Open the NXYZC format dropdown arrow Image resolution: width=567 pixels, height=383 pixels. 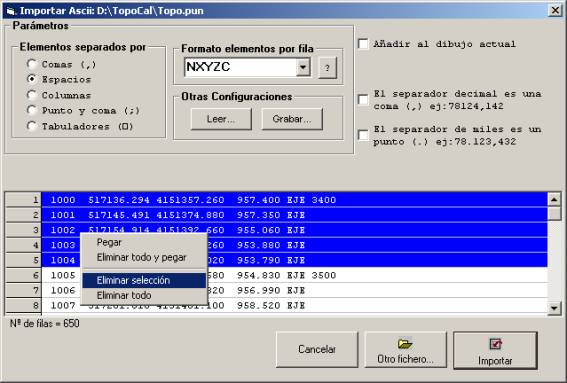click(303, 67)
